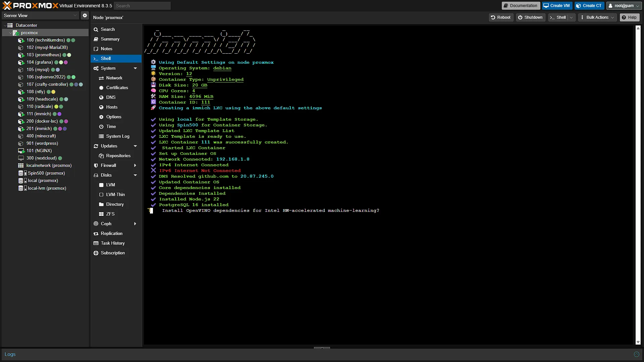Open the Notes panel

point(116,49)
